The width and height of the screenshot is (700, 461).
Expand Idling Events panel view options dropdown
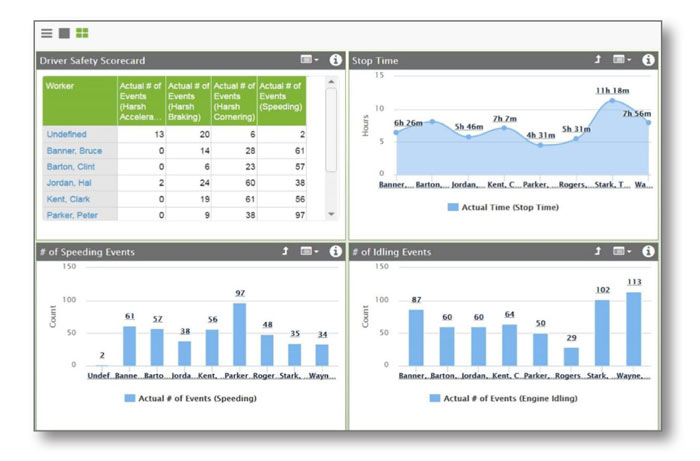622,252
